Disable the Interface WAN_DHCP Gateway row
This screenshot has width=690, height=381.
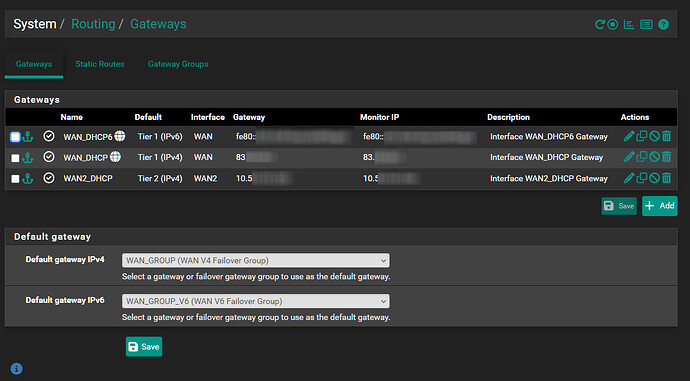pos(654,157)
